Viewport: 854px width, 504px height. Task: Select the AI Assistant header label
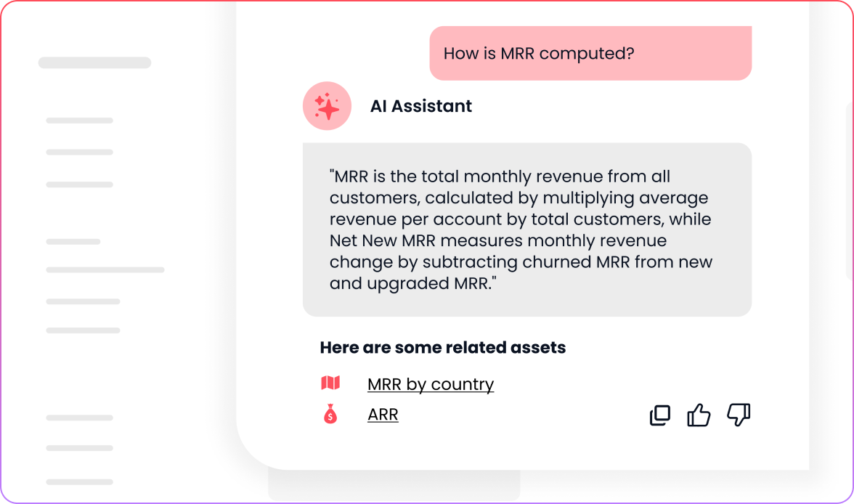pos(421,106)
